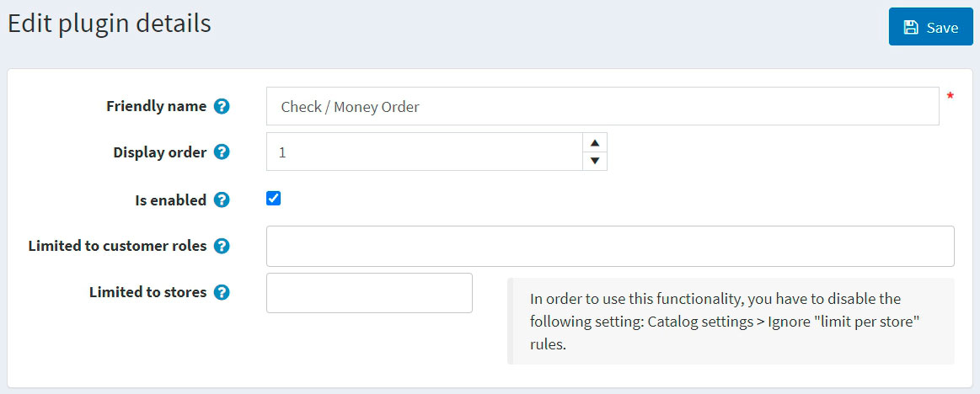The image size is (980, 394).
Task: Click the Is enabled help icon
Action: pos(222,200)
